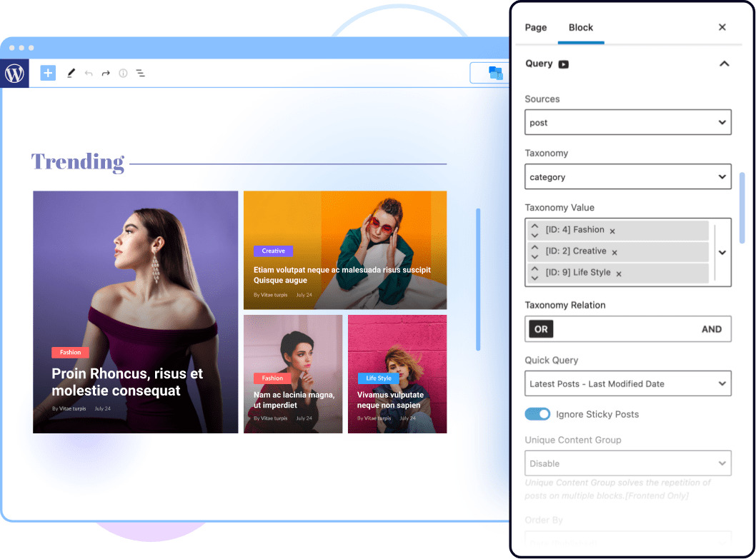Play the Query video tutorial icon
This screenshot has height=559, width=756.
(564, 64)
